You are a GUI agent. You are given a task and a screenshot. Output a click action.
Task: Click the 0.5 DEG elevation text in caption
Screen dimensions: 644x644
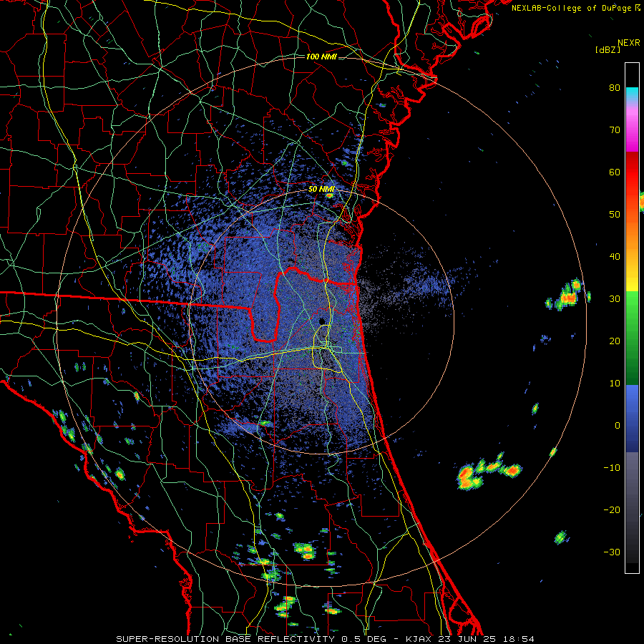click(366, 639)
